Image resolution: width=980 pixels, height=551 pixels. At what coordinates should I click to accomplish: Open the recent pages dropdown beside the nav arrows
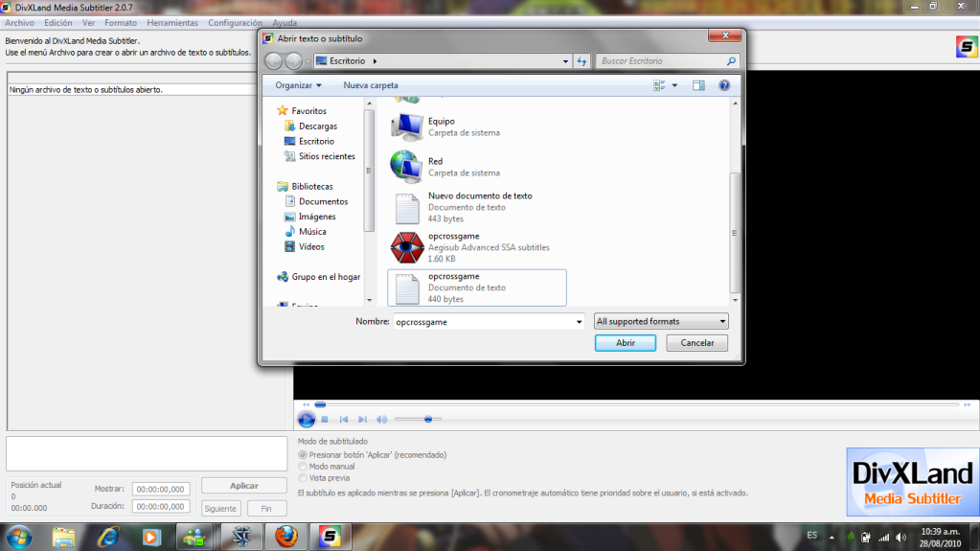pos(308,61)
